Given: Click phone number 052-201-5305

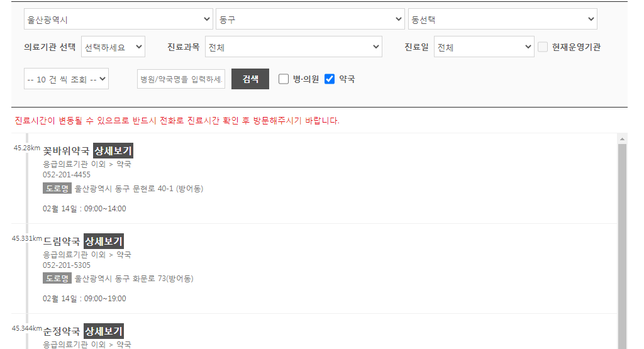Looking at the screenshot, I should tap(67, 265).
